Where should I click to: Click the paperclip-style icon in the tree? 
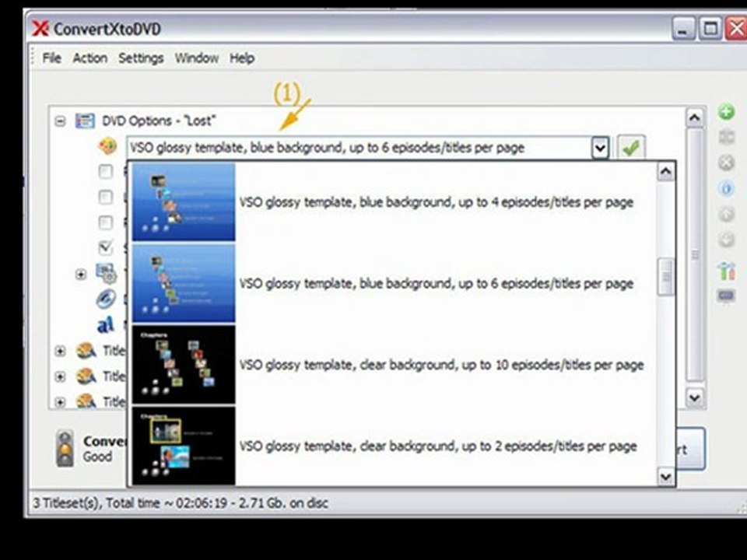[x=105, y=299]
